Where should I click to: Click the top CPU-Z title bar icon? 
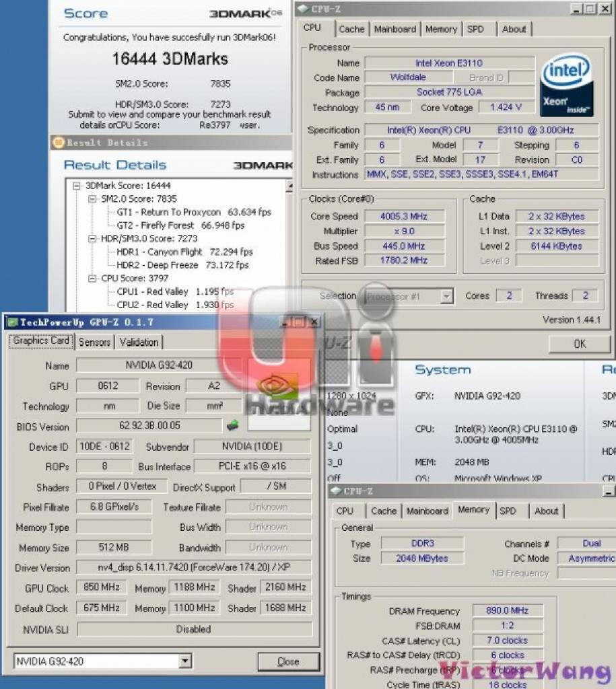point(302,8)
